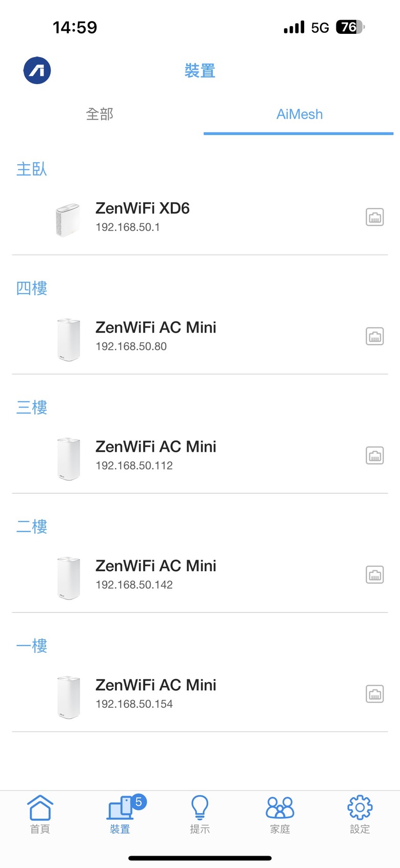Go to 首頁 home tab

coord(40,815)
